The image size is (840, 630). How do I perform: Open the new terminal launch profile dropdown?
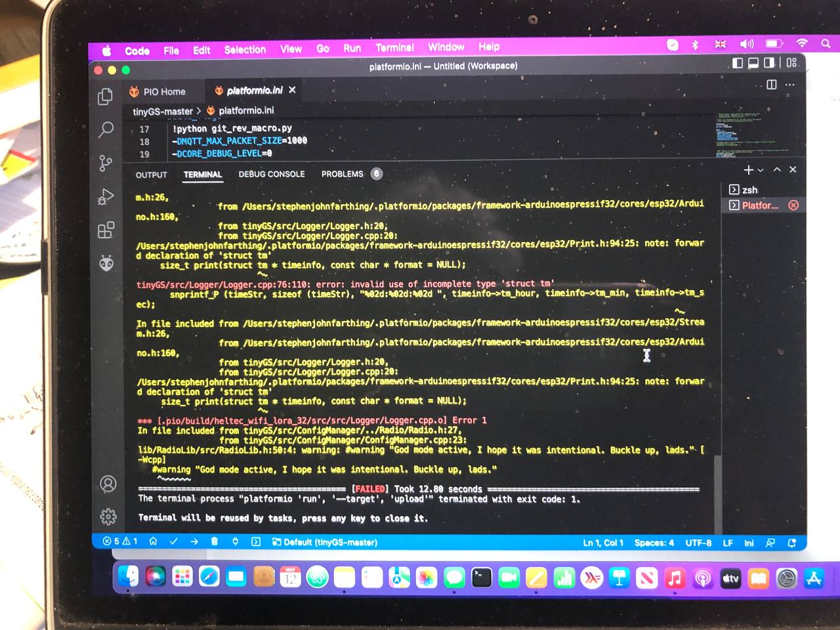click(x=761, y=170)
